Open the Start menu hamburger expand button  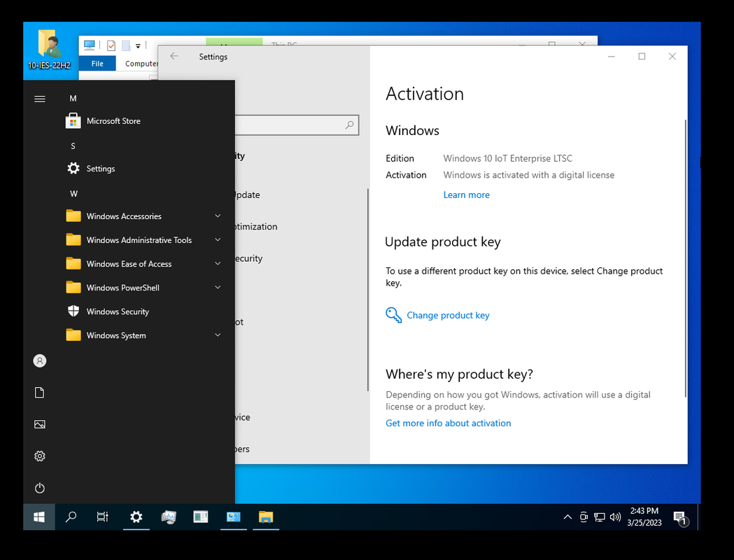click(x=40, y=99)
